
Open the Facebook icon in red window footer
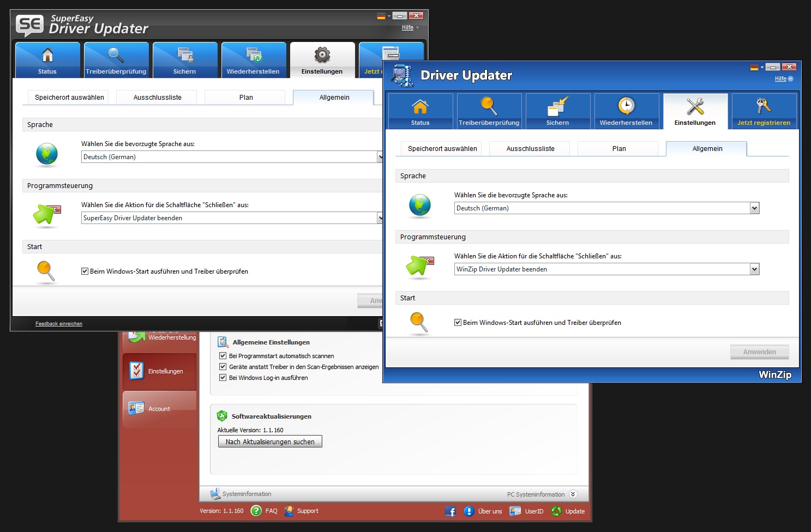coord(450,511)
